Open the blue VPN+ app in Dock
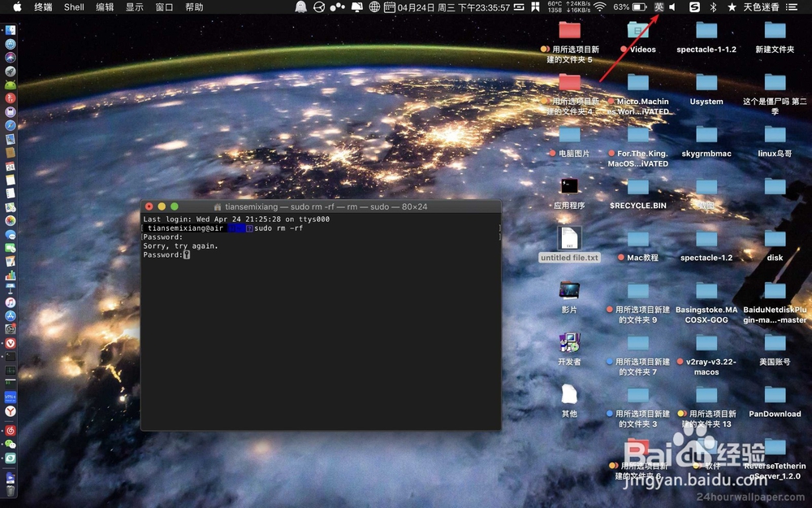 pos(11,397)
